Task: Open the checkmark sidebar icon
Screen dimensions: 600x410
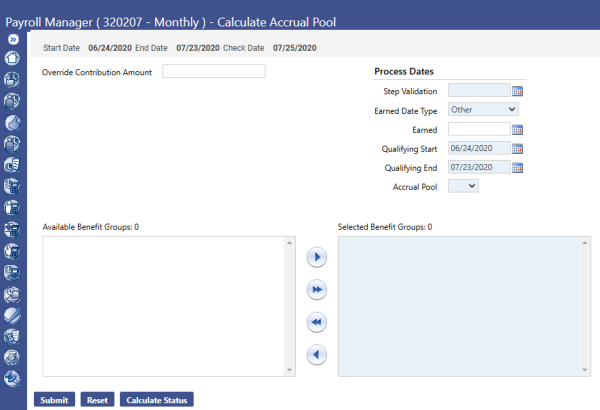Action: click(12, 316)
